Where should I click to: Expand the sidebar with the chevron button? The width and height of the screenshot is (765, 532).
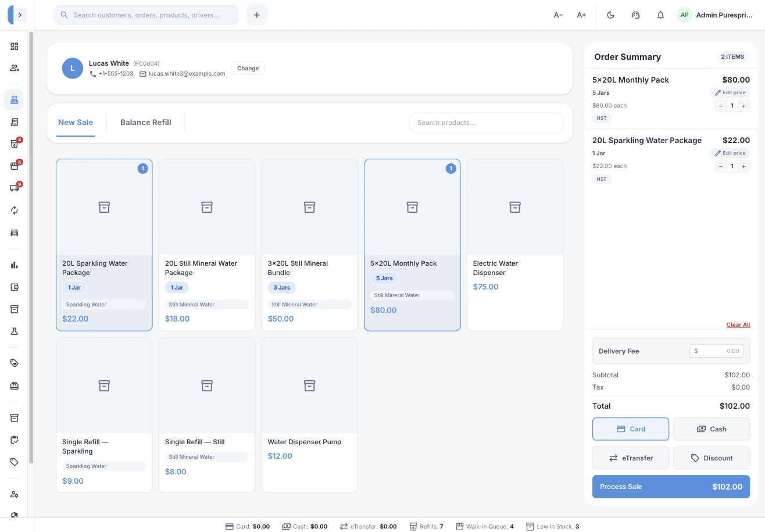coord(20,15)
